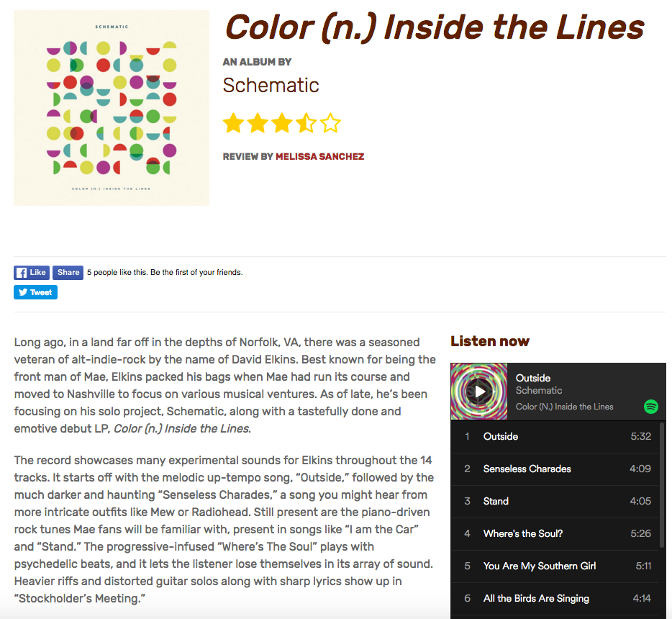Screen dimensions: 672x619
Task: Play track 2 Senseless Charades
Action: tap(555, 469)
